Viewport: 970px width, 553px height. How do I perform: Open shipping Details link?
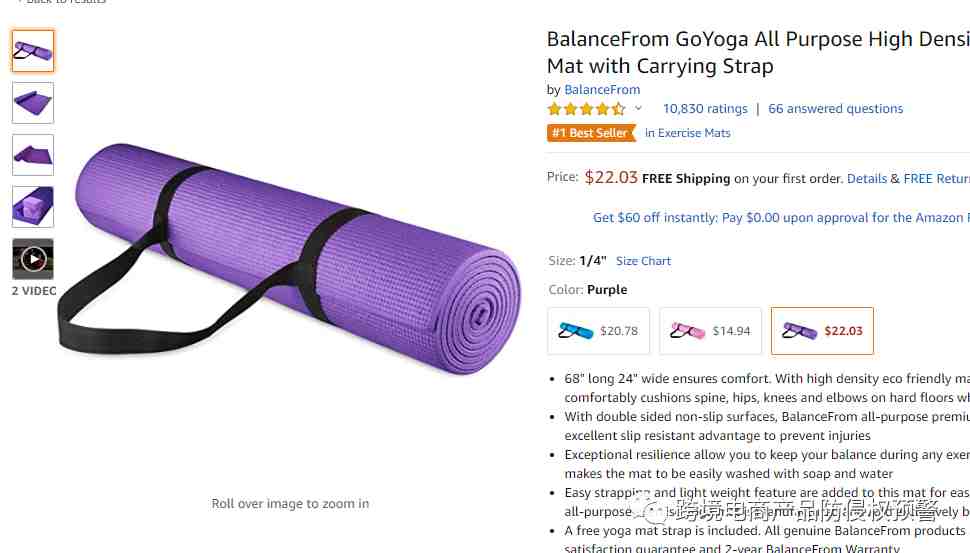point(867,179)
